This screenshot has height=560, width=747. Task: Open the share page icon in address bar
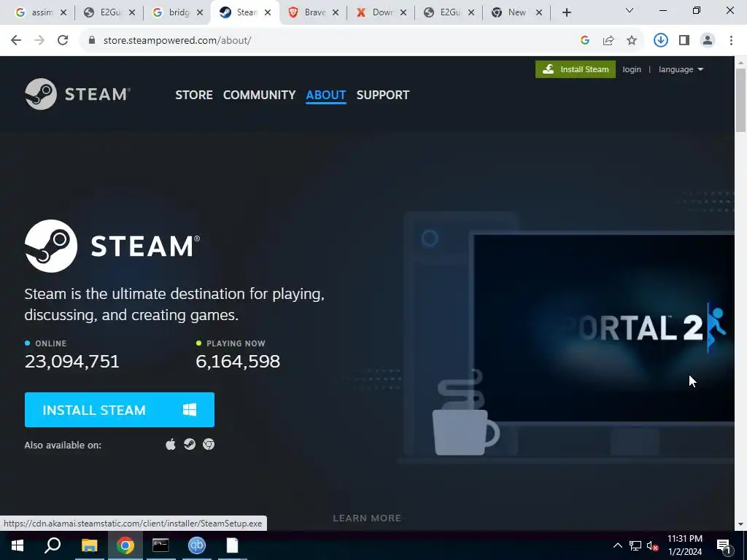608,41
